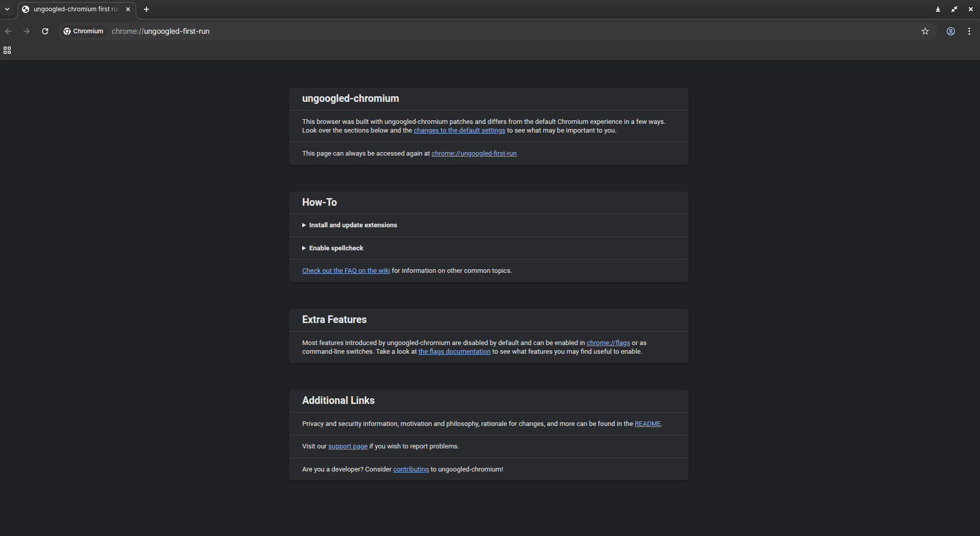Image resolution: width=980 pixels, height=536 pixels.
Task: Open the README link
Action: (x=648, y=424)
